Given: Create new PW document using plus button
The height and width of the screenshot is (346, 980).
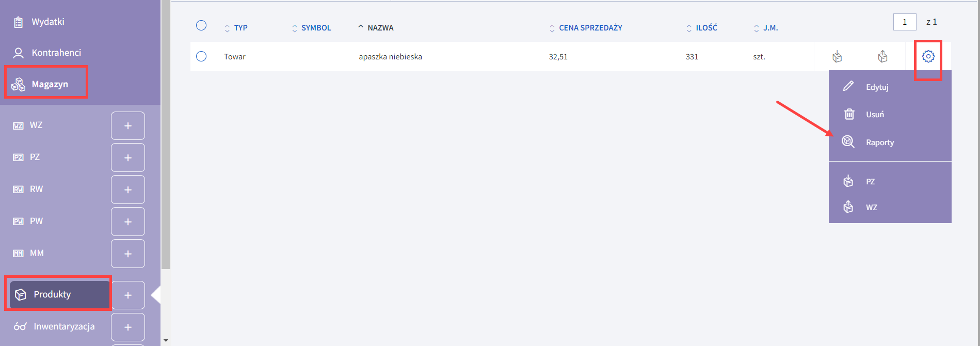Looking at the screenshot, I should (128, 222).
